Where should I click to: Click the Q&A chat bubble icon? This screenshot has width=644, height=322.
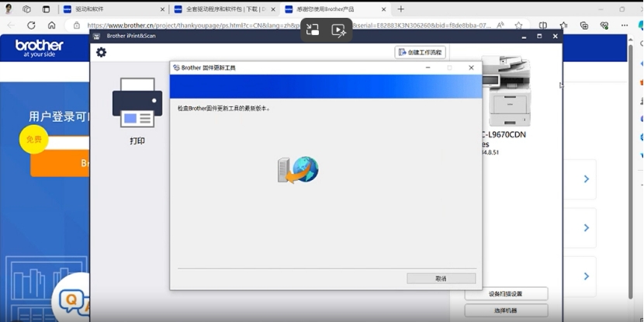coord(71,301)
